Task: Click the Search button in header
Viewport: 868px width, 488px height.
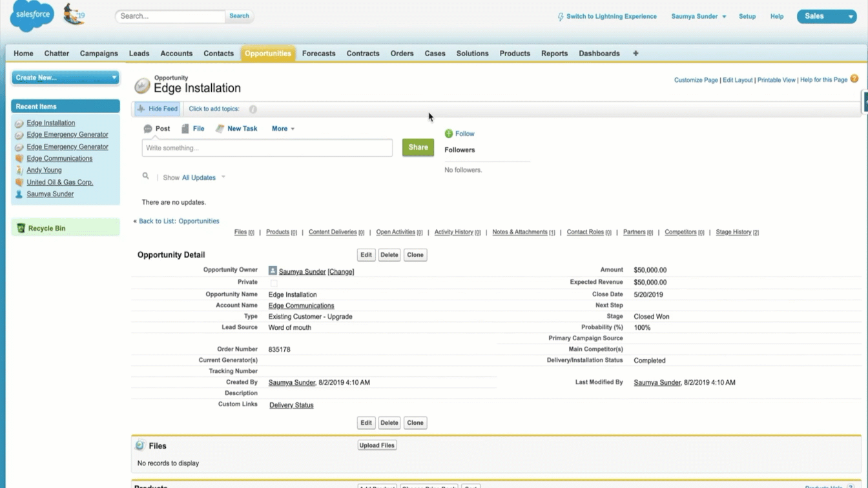Action: (239, 16)
